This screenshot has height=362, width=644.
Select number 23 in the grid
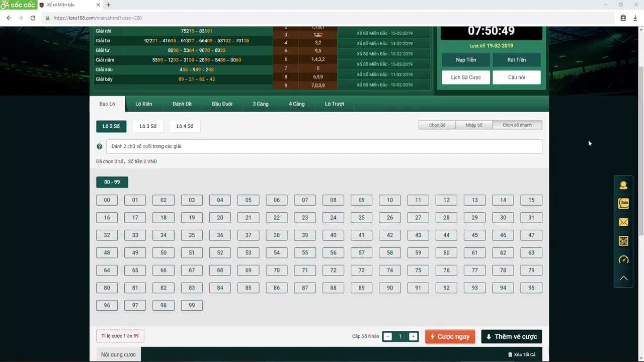click(305, 218)
